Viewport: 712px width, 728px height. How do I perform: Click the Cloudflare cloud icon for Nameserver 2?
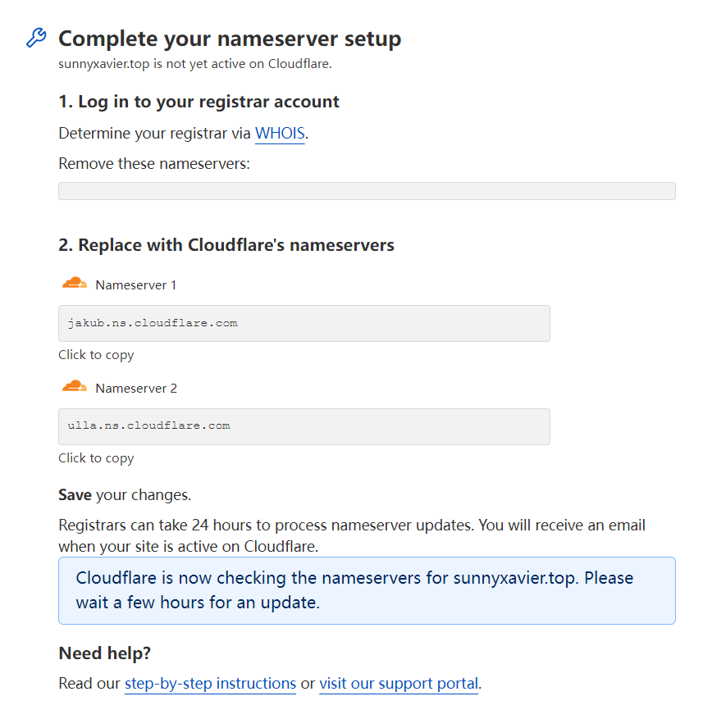coord(75,386)
